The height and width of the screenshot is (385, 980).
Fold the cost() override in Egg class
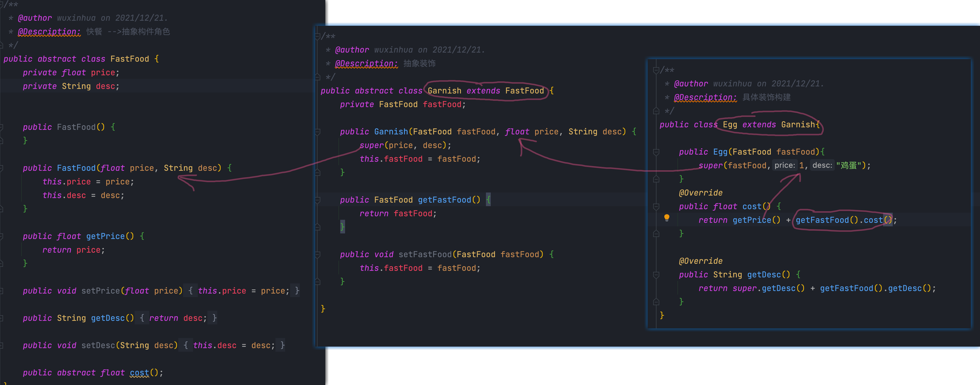click(x=656, y=207)
